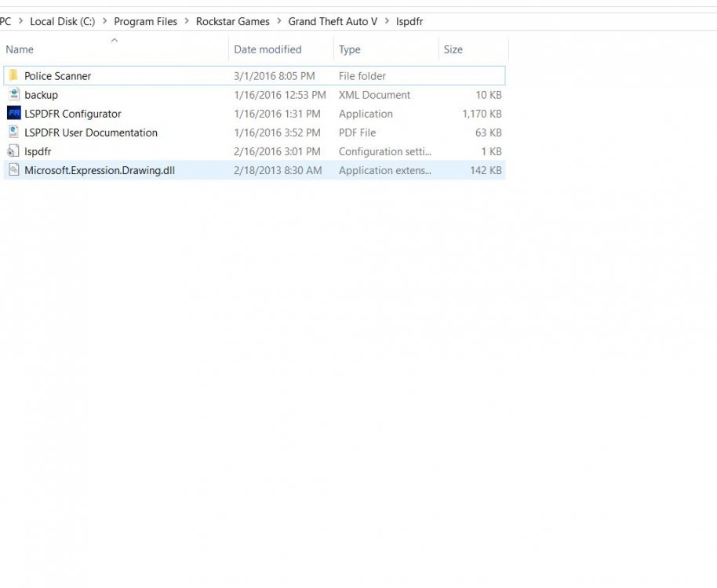This screenshot has width=717, height=588.
Task: Click the date 1/16/2016 3:52 PM
Action: tap(277, 132)
